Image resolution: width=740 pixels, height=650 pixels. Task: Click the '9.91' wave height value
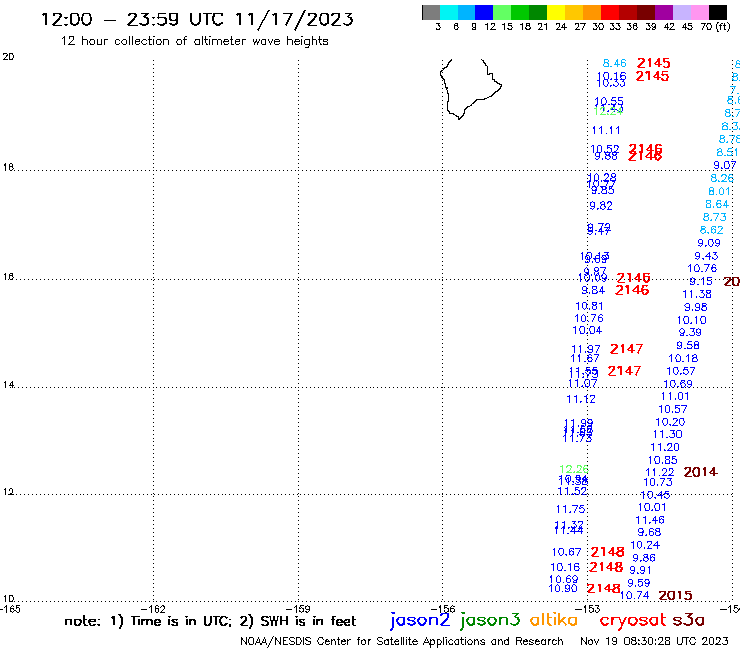point(640,570)
